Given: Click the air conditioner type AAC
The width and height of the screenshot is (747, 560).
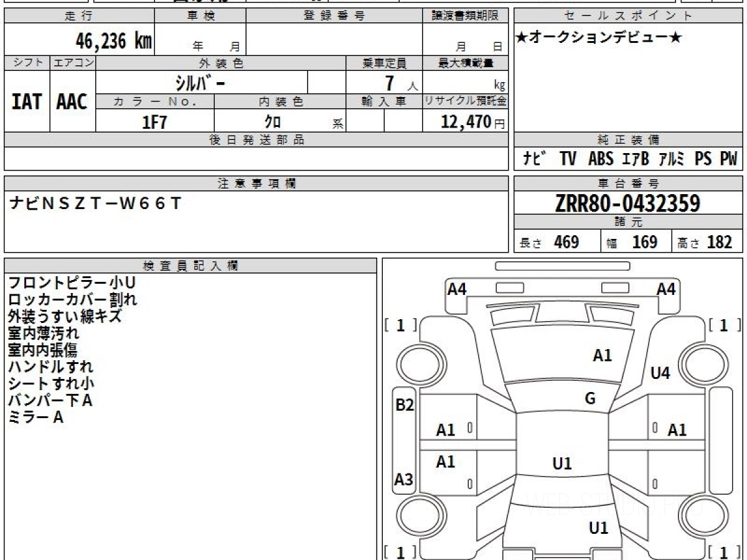Looking at the screenshot, I should 72,102.
